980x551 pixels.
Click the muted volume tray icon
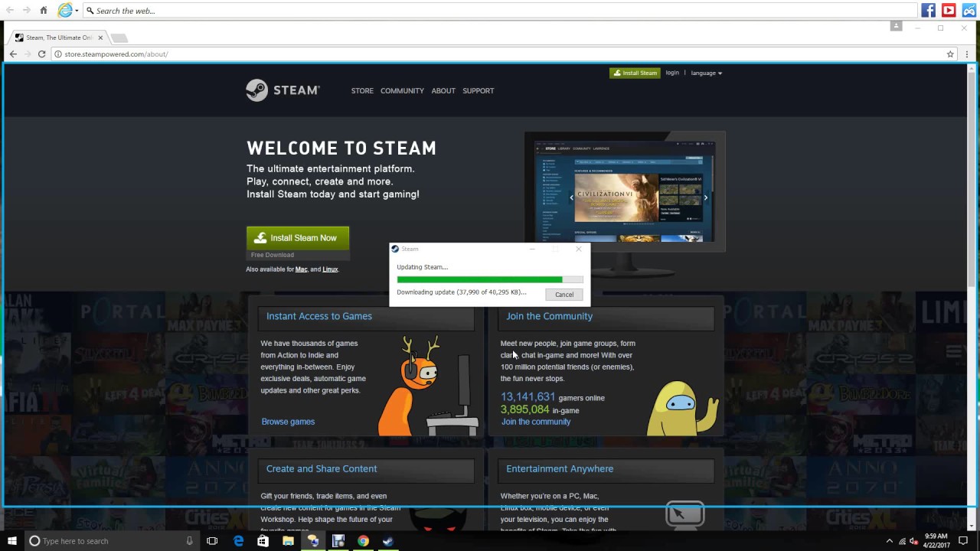click(x=914, y=541)
